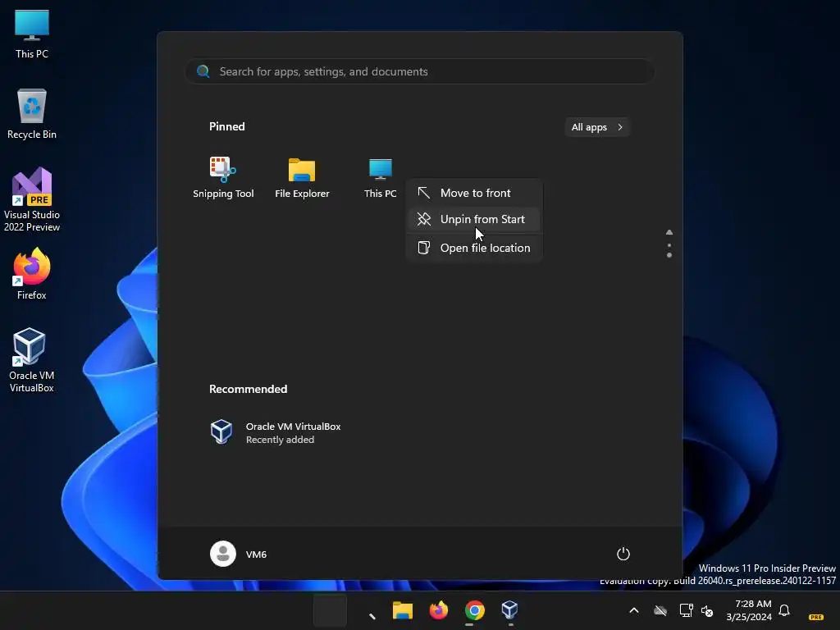840x630 pixels.
Task: Select Oracle VM VirtualBox desktop shortcut
Action: coord(32,360)
